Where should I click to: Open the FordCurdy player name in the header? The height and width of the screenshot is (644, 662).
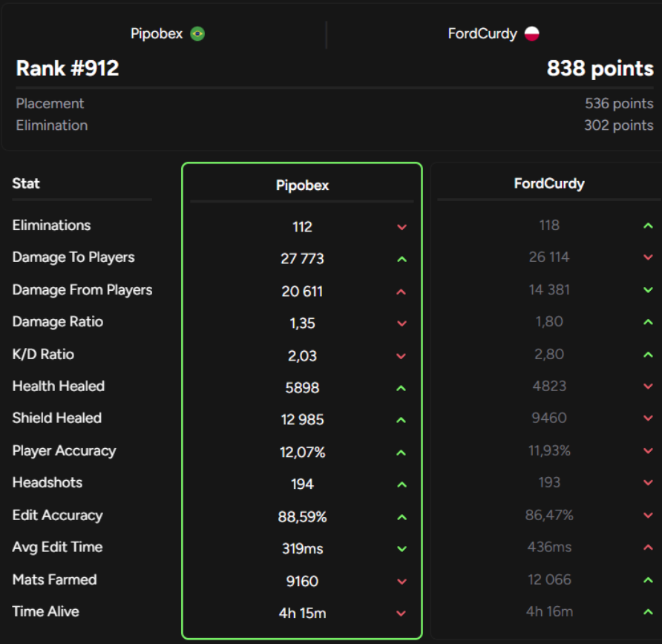click(x=482, y=34)
